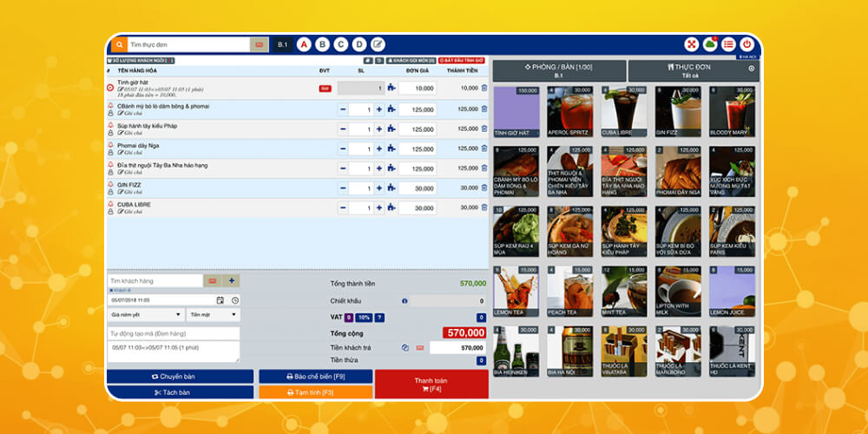Click the Chuyển bàn button

click(x=180, y=377)
